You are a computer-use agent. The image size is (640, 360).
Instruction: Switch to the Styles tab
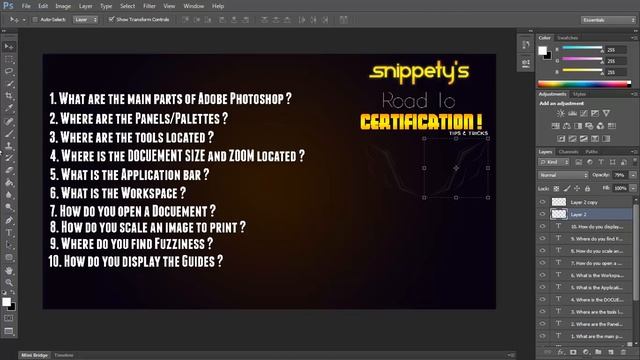pyautogui.click(x=579, y=94)
